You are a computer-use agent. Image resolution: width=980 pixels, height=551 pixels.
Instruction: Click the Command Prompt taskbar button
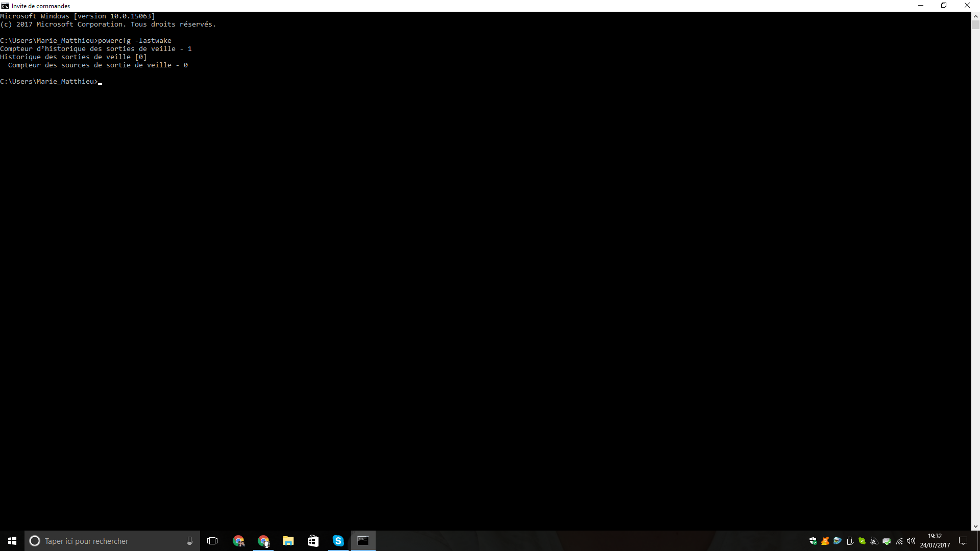363,541
